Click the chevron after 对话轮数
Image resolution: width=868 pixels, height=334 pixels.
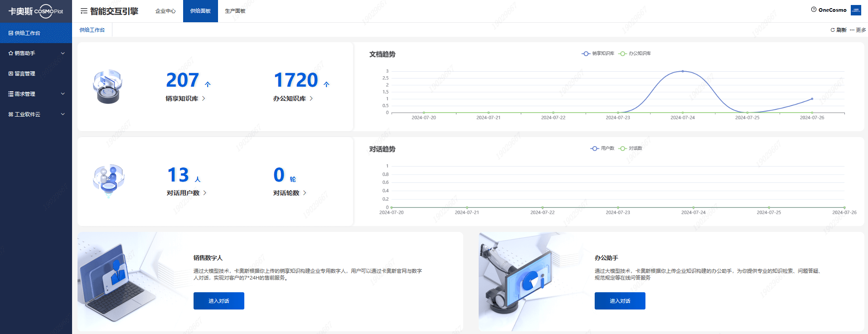coord(305,193)
